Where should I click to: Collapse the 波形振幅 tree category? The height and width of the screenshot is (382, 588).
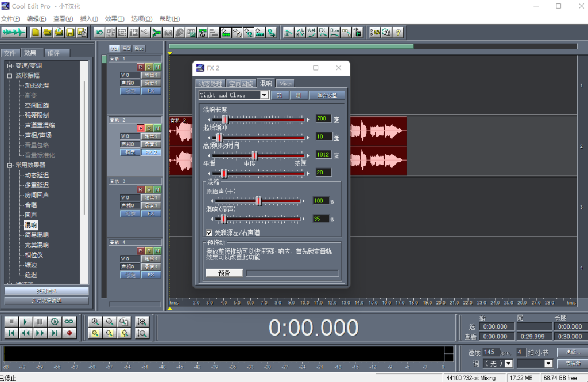(x=10, y=76)
